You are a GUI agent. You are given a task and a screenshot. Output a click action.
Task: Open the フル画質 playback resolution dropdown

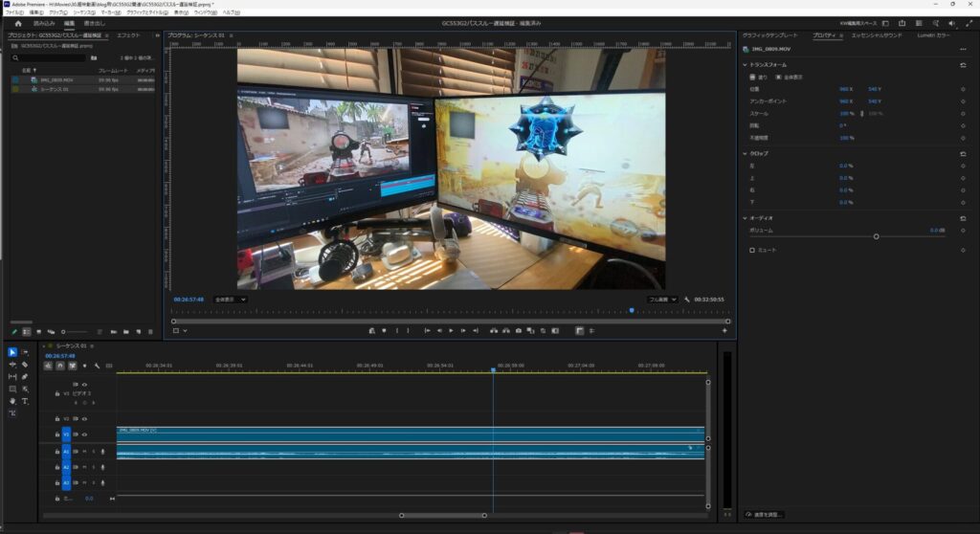663,300
